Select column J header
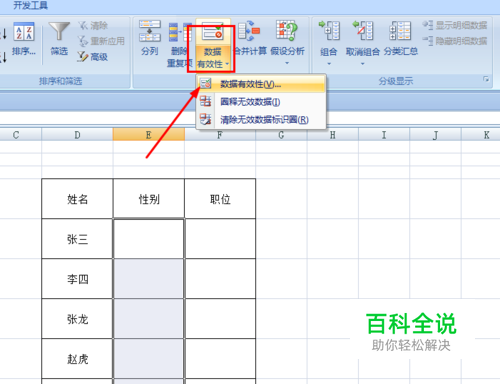 point(435,135)
